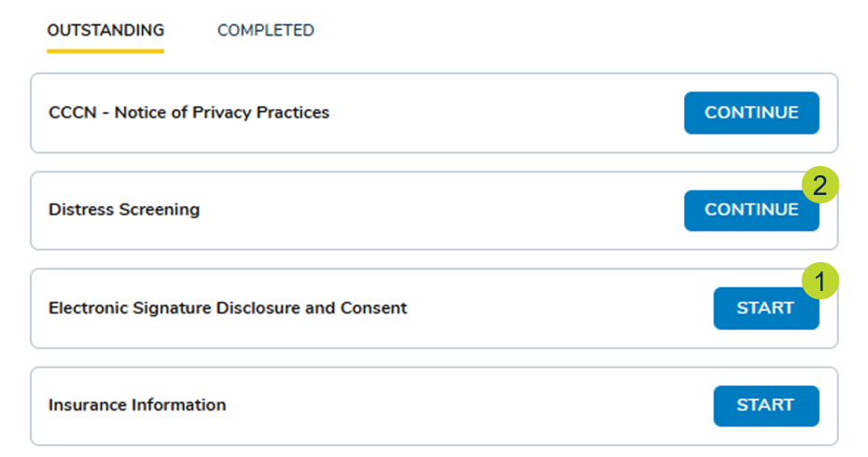The height and width of the screenshot is (457, 868).
Task: Click empty space in Electronic Signature card
Action: tap(560, 308)
